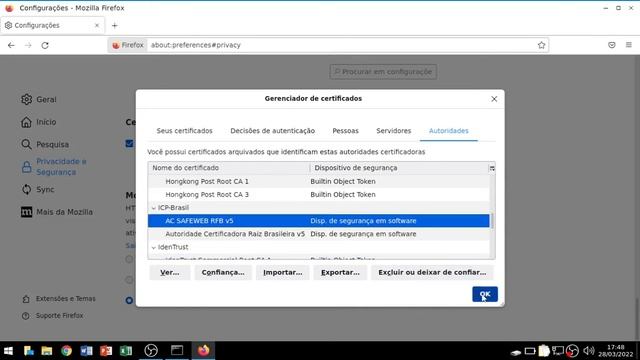
Task: Open Suporte Firefox link
Action: 53,316
